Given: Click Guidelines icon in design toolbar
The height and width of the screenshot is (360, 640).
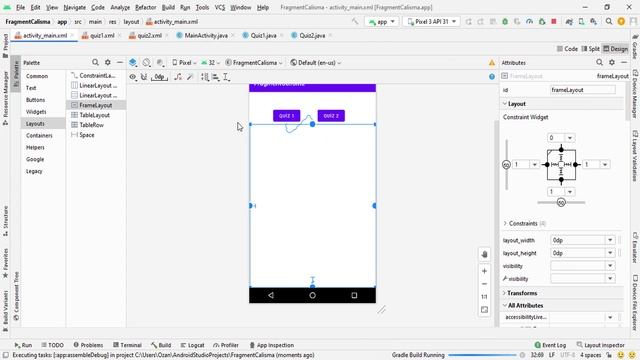Looking at the screenshot, I should coord(226,77).
